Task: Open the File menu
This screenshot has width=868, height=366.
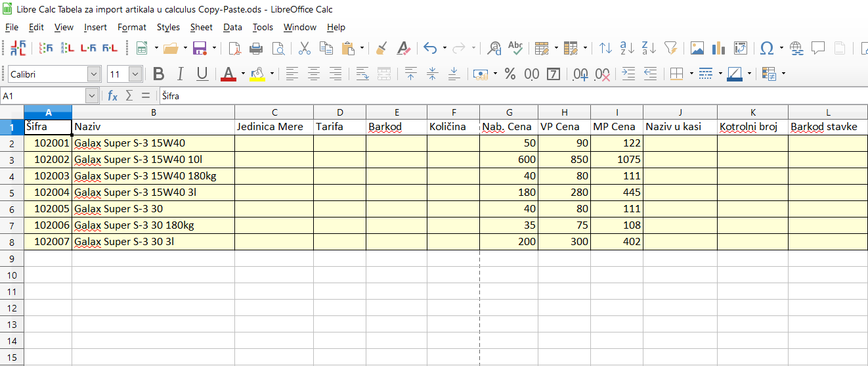Action: [11, 27]
